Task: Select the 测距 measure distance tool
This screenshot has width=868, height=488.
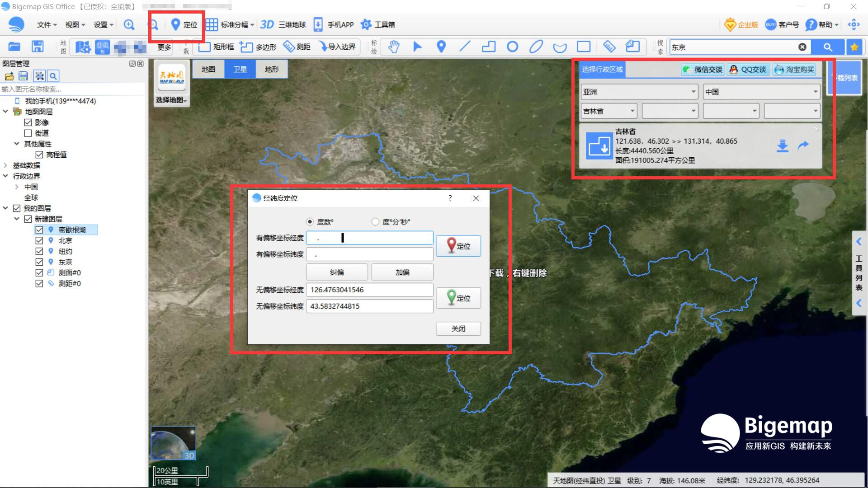Action: click(297, 47)
